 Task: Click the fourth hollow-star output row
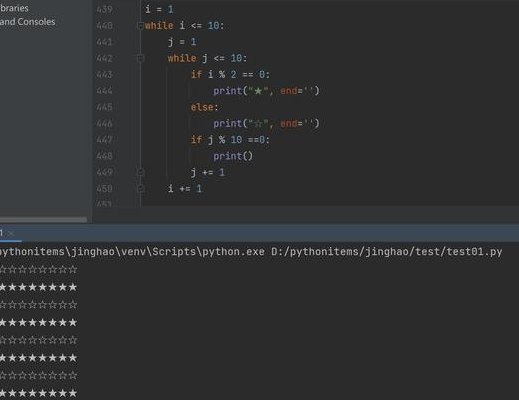(38, 376)
